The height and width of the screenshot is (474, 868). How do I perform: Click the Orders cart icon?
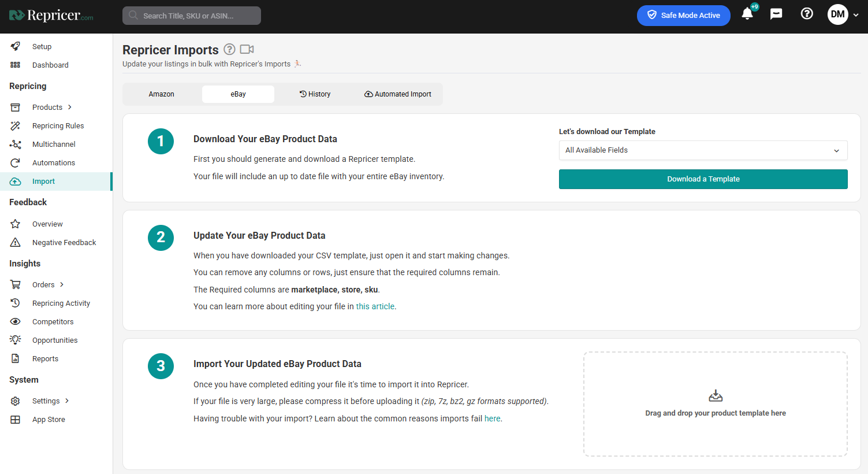16,284
